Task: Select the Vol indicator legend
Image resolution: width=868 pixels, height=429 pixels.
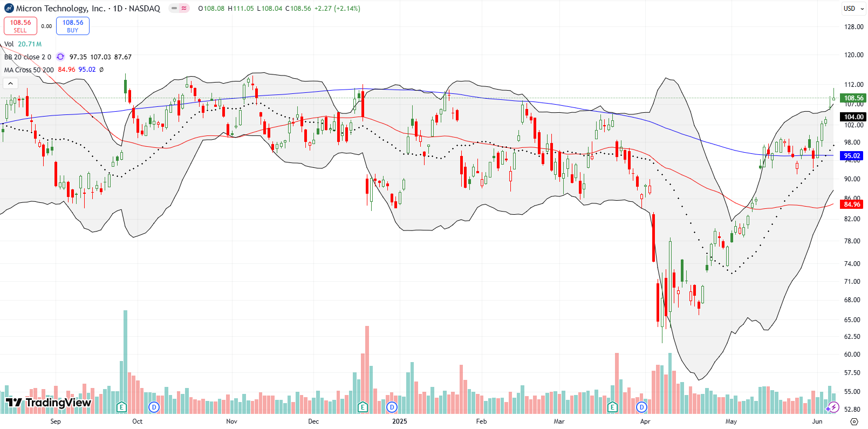Action: coord(9,44)
